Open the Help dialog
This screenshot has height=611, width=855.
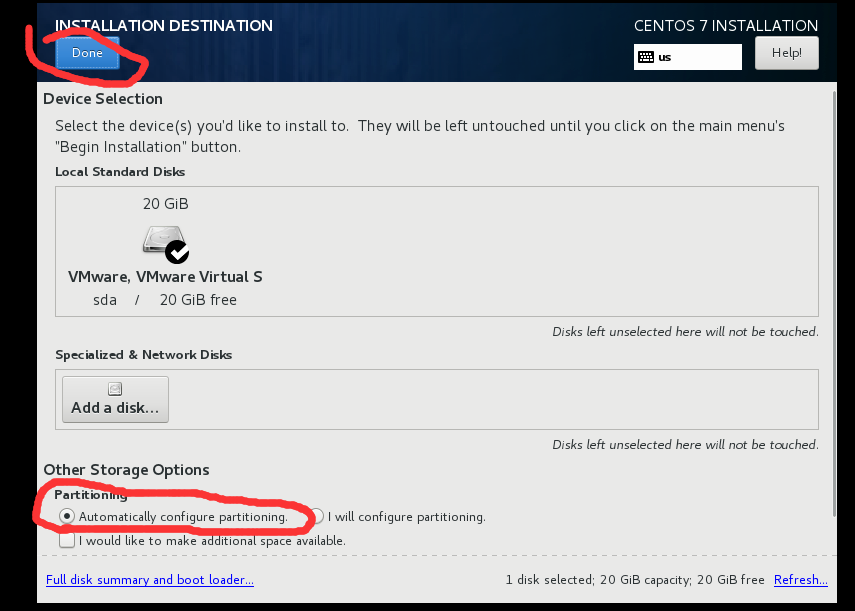click(x=786, y=52)
